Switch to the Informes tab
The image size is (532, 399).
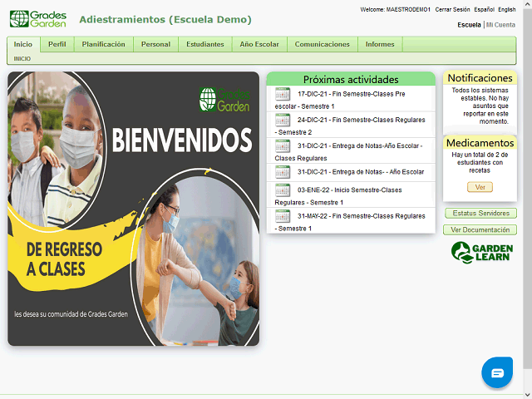[380, 44]
